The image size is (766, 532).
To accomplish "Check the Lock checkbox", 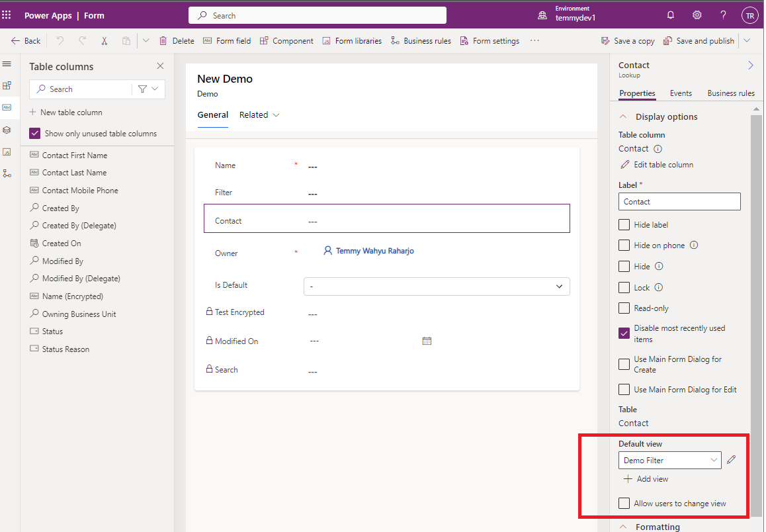I will [624, 287].
